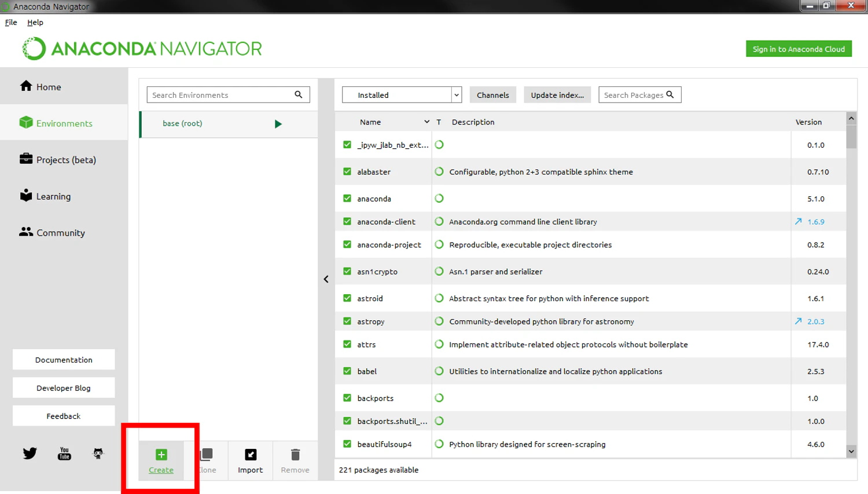Open the Documentation button

pyautogui.click(x=64, y=360)
